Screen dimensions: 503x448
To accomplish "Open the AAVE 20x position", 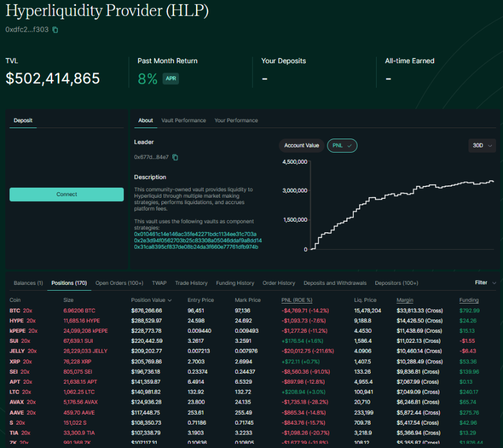I will (23, 413).
